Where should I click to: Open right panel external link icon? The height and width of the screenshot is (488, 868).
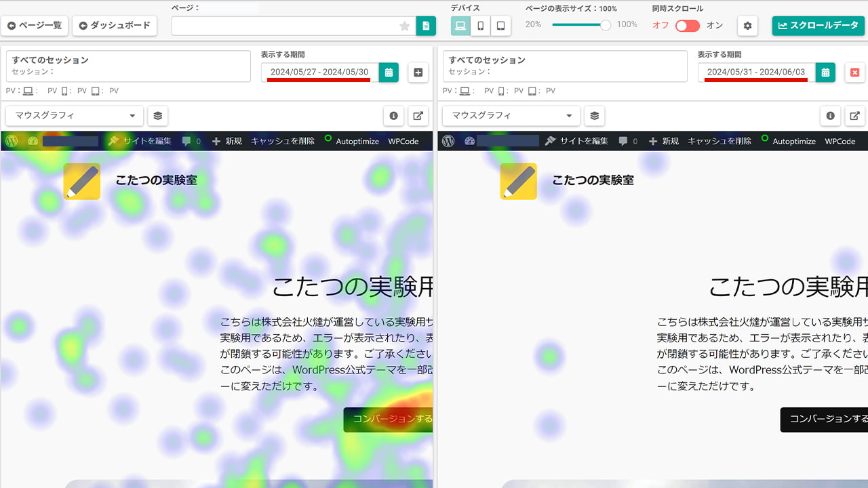855,116
